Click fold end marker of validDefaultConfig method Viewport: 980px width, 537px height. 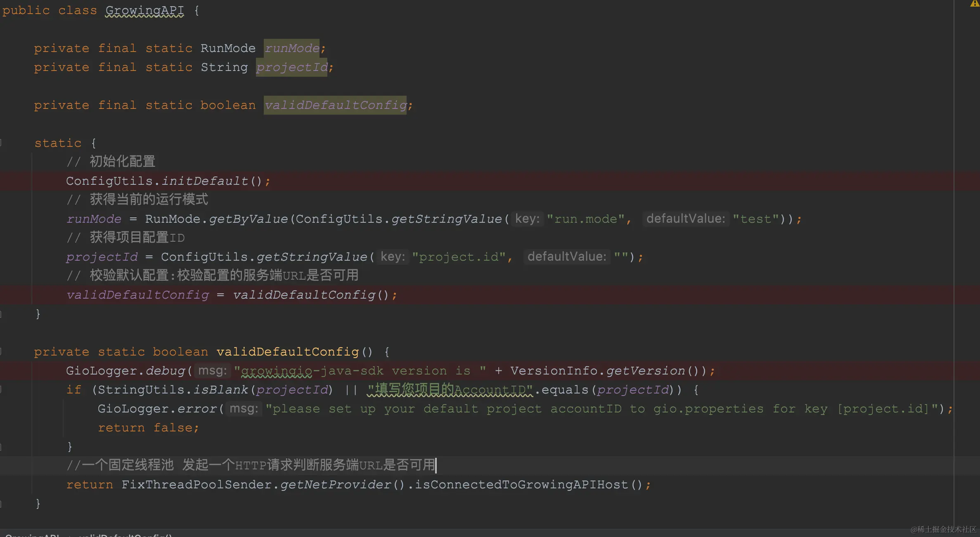pos(1,504)
